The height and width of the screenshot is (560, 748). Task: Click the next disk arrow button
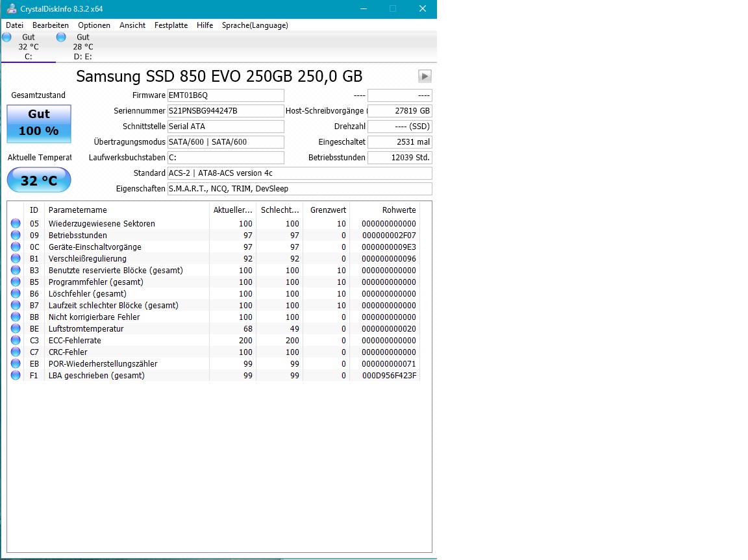click(x=425, y=77)
